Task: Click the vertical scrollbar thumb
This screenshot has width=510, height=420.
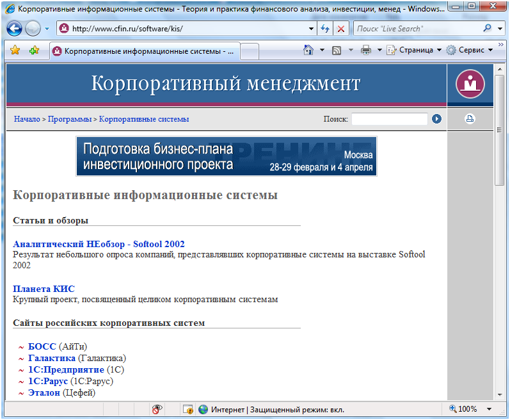Action: pos(499,130)
